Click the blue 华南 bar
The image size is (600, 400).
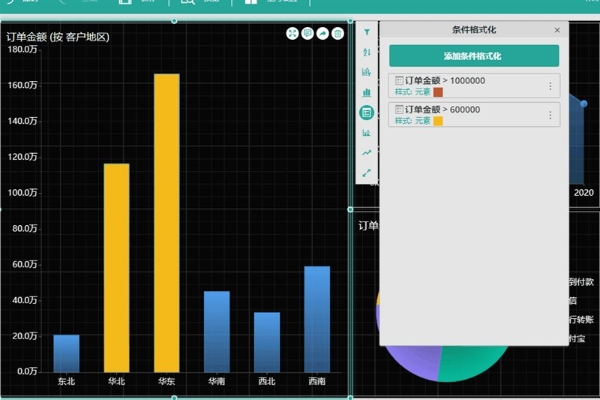click(x=217, y=331)
